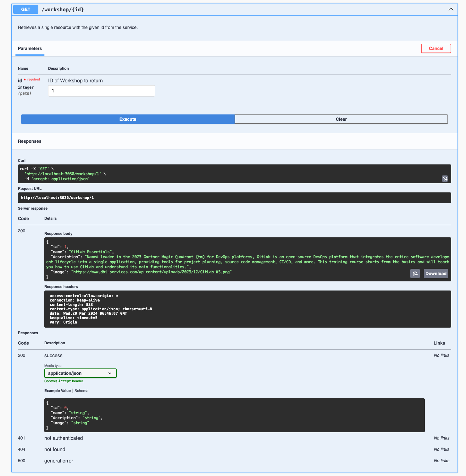Screen dimensions: 466x476
Task: Click the id parameter input field
Action: pyautogui.click(x=101, y=91)
